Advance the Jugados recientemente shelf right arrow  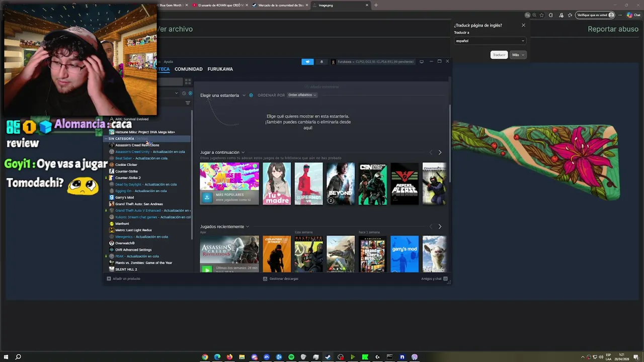coord(440,226)
